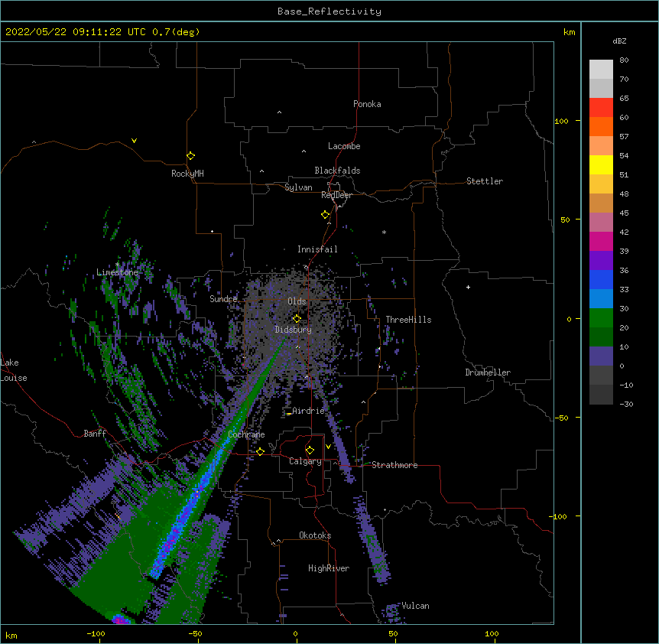This screenshot has width=659, height=644.
Task: Select the yellow diamond marker between Olds and Didsbury
Action: [x=297, y=319]
